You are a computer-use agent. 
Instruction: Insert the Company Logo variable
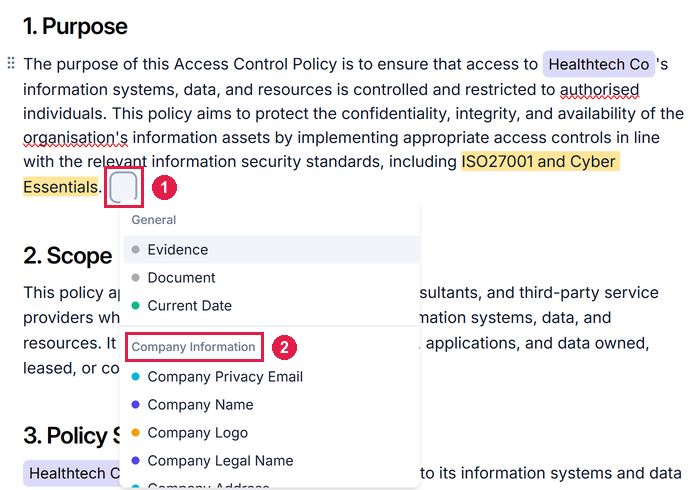271,433
